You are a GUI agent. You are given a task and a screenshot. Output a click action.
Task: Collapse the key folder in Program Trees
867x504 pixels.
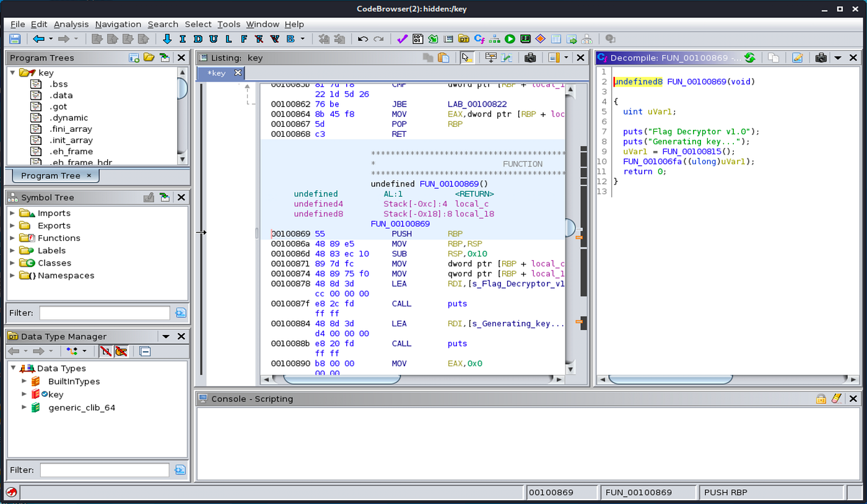click(x=14, y=72)
